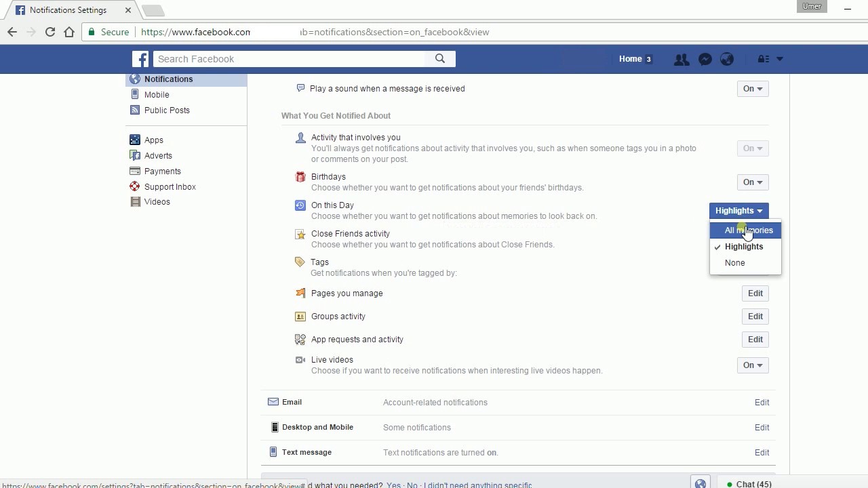Open Messenger icon in header

[x=705, y=59]
